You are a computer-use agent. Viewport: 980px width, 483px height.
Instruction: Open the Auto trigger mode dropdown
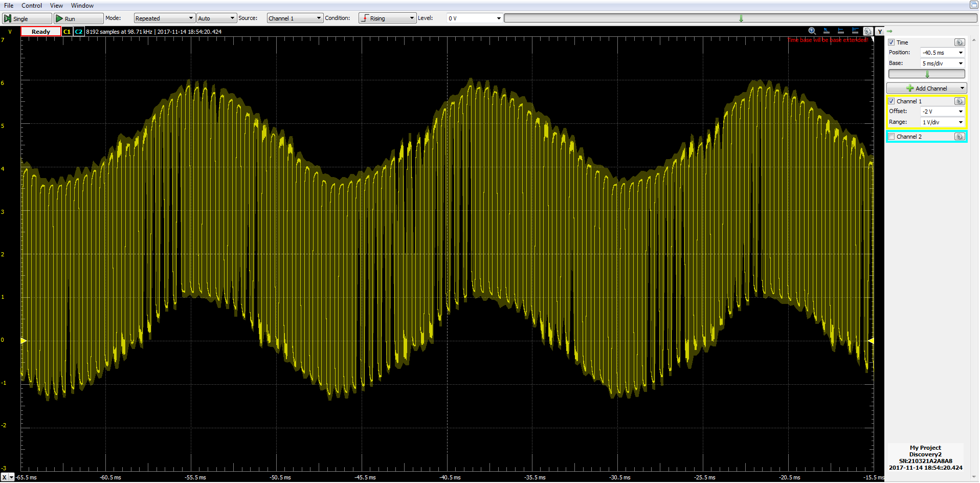pyautogui.click(x=216, y=18)
